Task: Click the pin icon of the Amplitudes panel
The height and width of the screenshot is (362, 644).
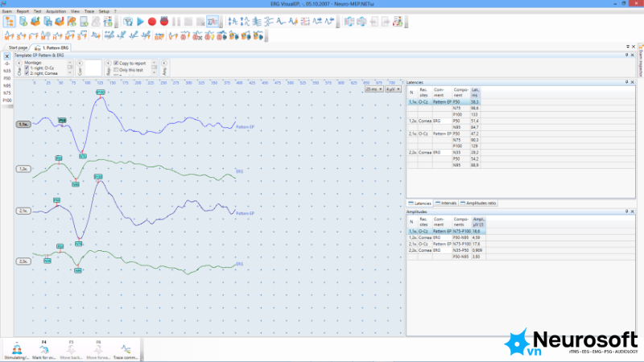Action: [627, 212]
